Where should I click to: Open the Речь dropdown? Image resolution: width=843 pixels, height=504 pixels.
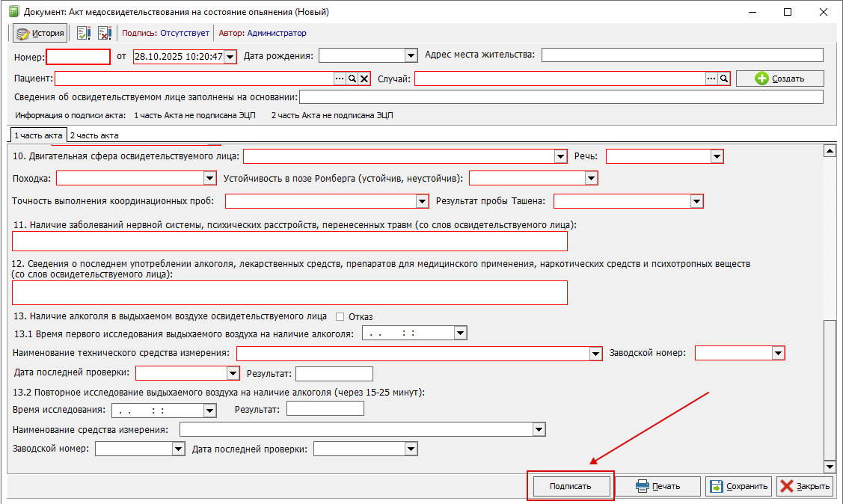[717, 156]
